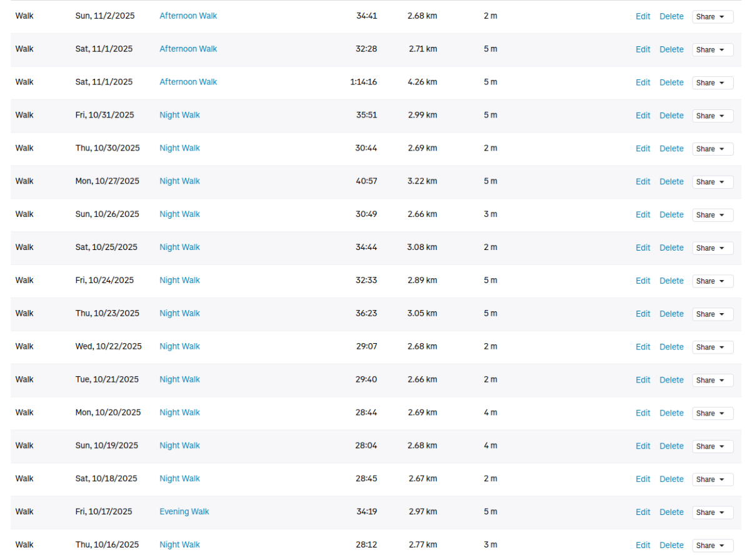Delete the Thu, 10/23/2025 Night Walk

tap(671, 314)
